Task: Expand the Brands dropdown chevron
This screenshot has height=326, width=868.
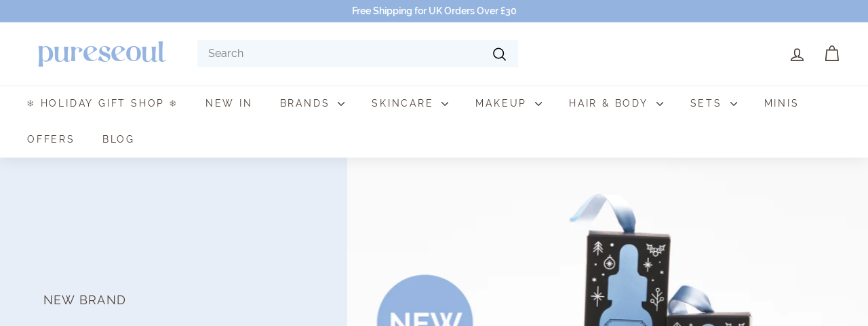Action: point(341,104)
